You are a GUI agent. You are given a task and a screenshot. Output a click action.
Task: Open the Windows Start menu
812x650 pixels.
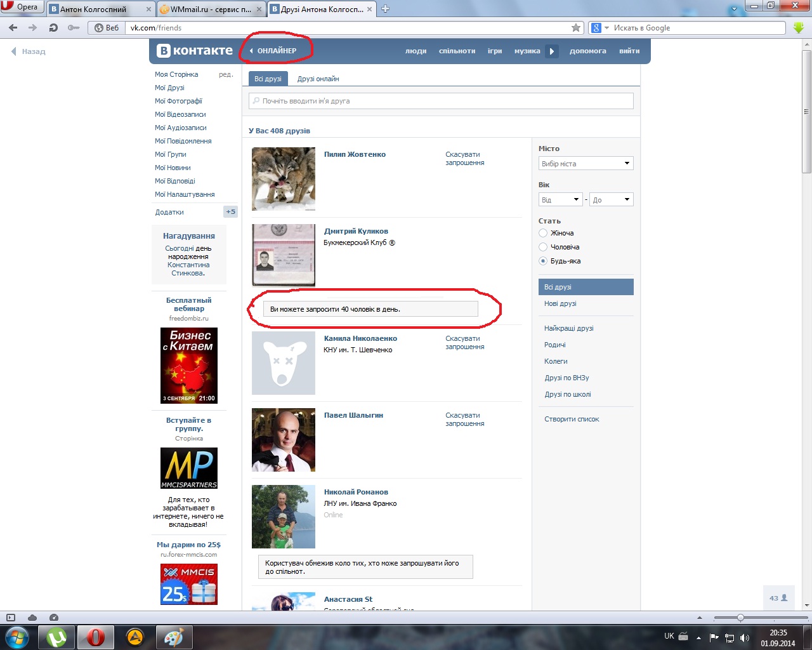(16, 637)
